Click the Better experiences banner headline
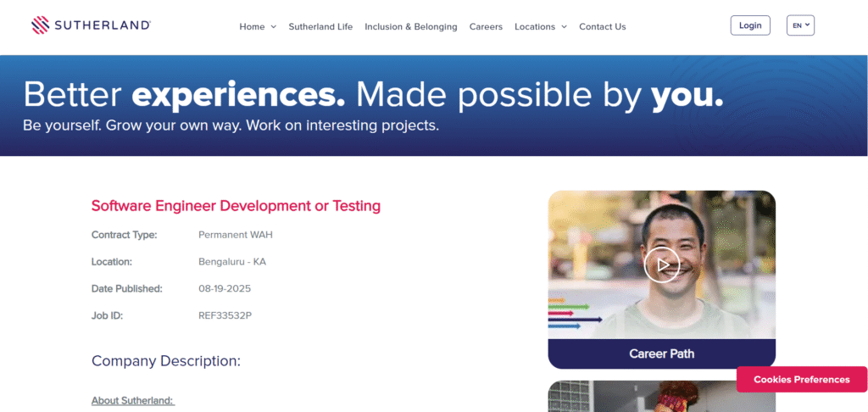The width and height of the screenshot is (868, 412). tap(373, 95)
